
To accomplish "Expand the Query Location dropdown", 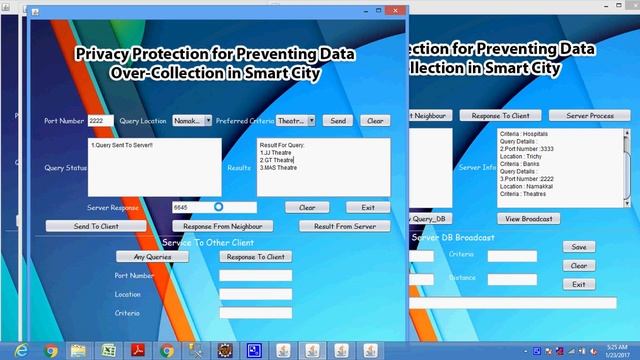I will point(208,120).
